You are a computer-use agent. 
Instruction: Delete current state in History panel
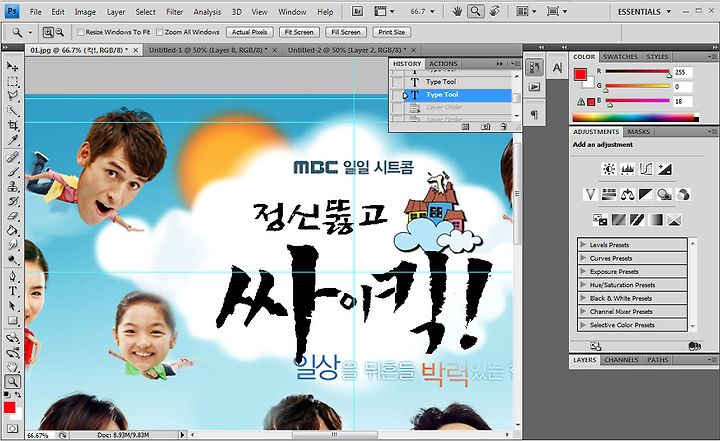[504, 127]
